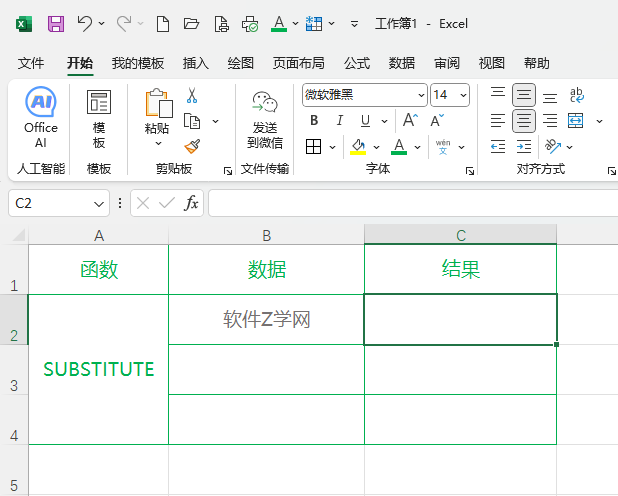The width and height of the screenshot is (618, 496).
Task: Switch to the 页面布局 tab
Action: 298,63
